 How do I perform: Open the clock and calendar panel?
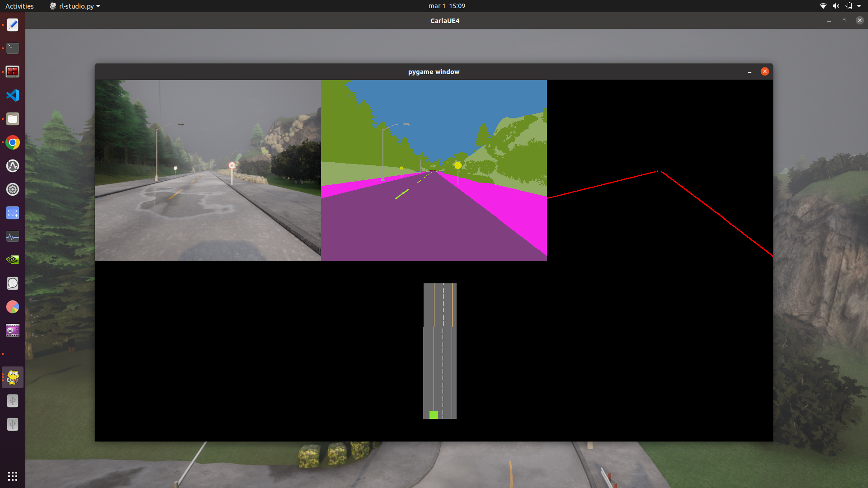tap(446, 6)
